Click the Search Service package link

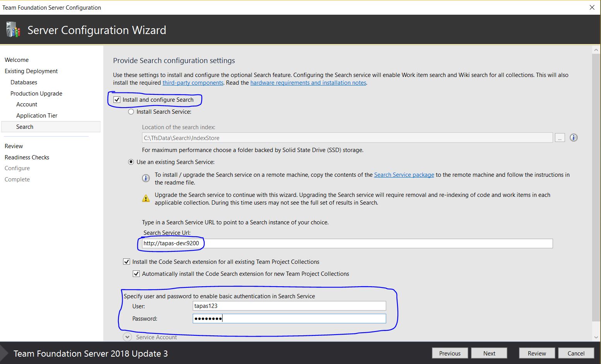[x=404, y=174]
